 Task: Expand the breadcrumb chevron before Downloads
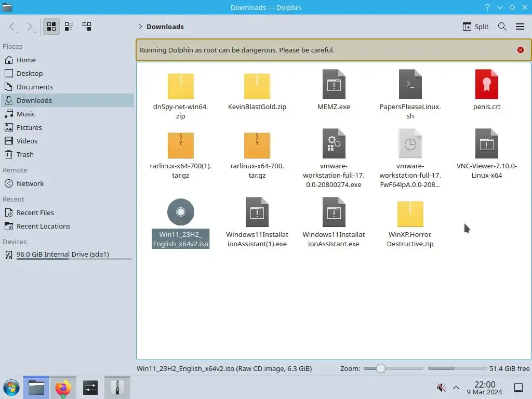(140, 26)
